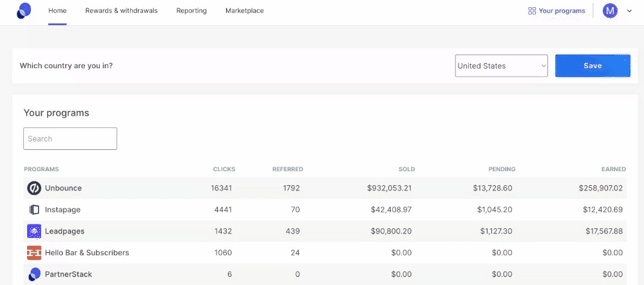Image resolution: width=644 pixels, height=285 pixels.
Task: Click the Save button
Action: (592, 66)
